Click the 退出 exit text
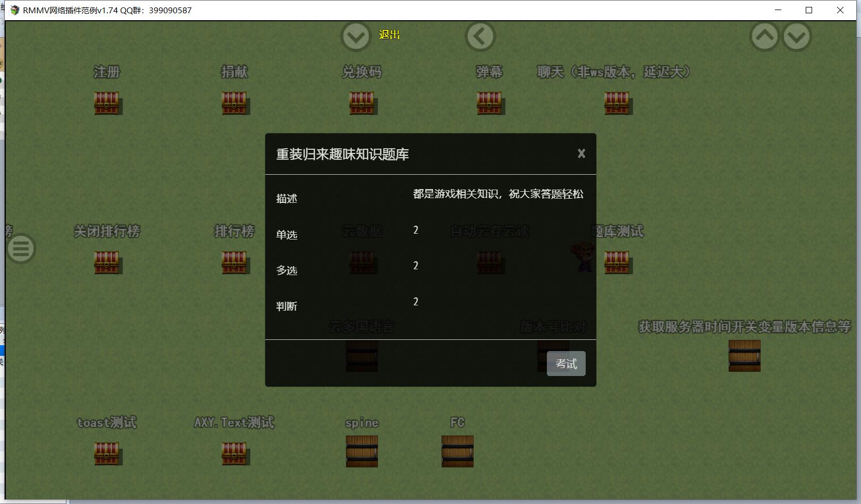The width and height of the screenshot is (861, 504). (x=389, y=35)
